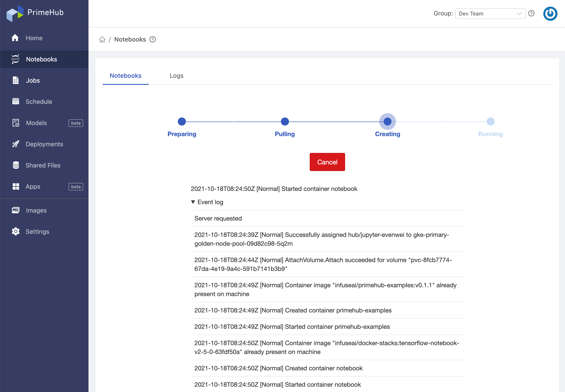The width and height of the screenshot is (565, 392).
Task: Open the user avatar menu
Action: point(550,13)
